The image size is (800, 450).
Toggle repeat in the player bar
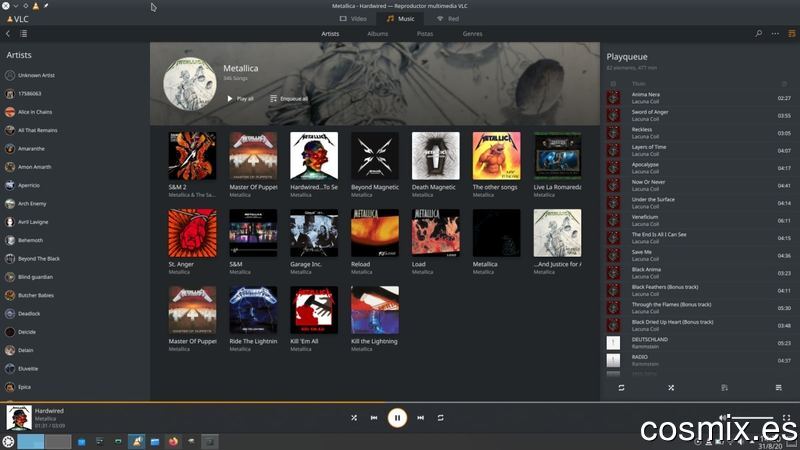coord(440,418)
